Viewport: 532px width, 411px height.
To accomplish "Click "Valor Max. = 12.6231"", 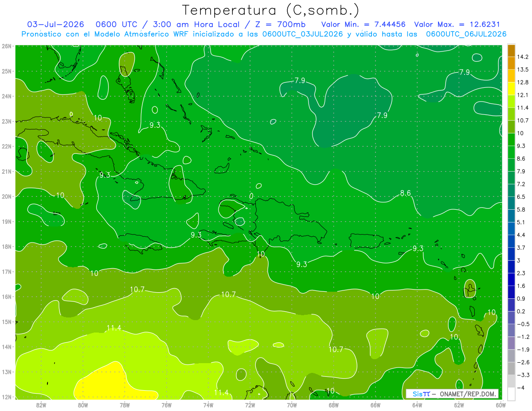I will (x=457, y=24).
